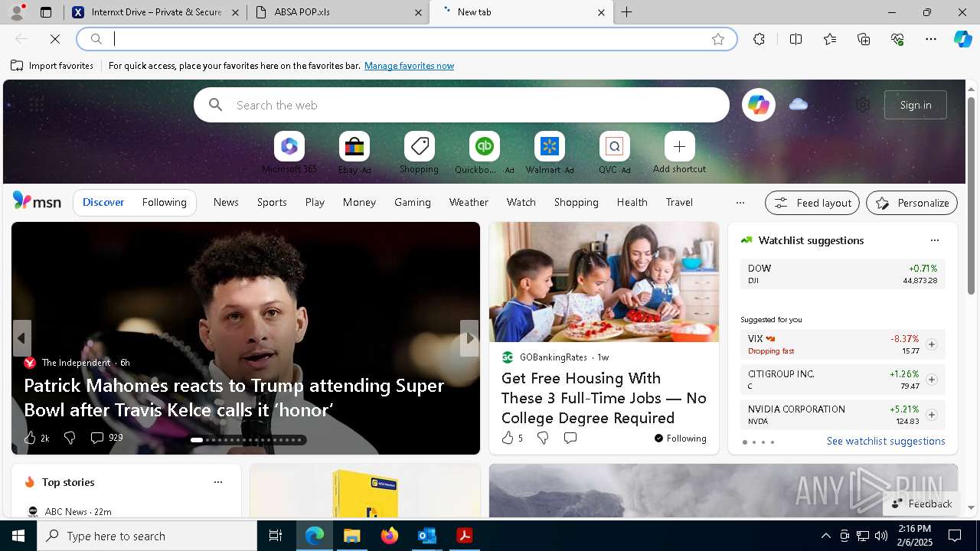Open comments on Free Housing article
This screenshot has height=551, width=980.
click(x=570, y=438)
